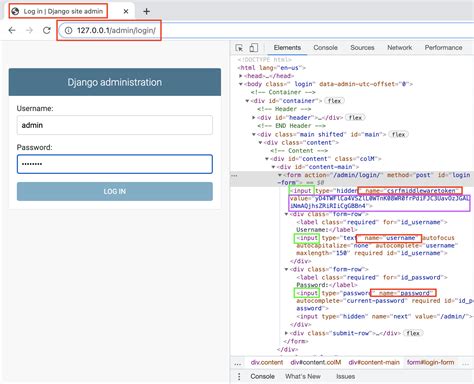Activate the DevTools inspect element picker icon
Viewport: 474px width, 384px height.
coord(239,48)
